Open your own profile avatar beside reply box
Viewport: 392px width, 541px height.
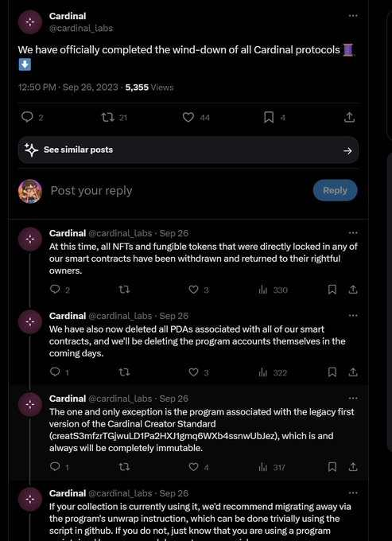(x=30, y=191)
